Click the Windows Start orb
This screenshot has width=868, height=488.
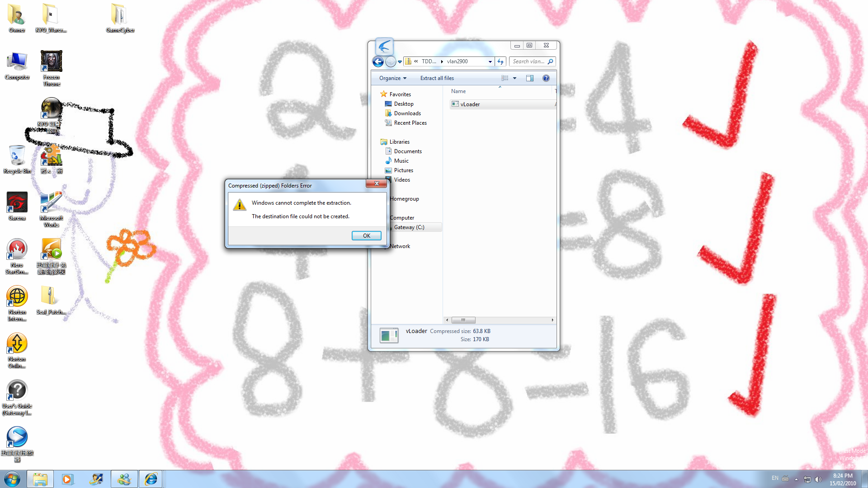coord(12,479)
